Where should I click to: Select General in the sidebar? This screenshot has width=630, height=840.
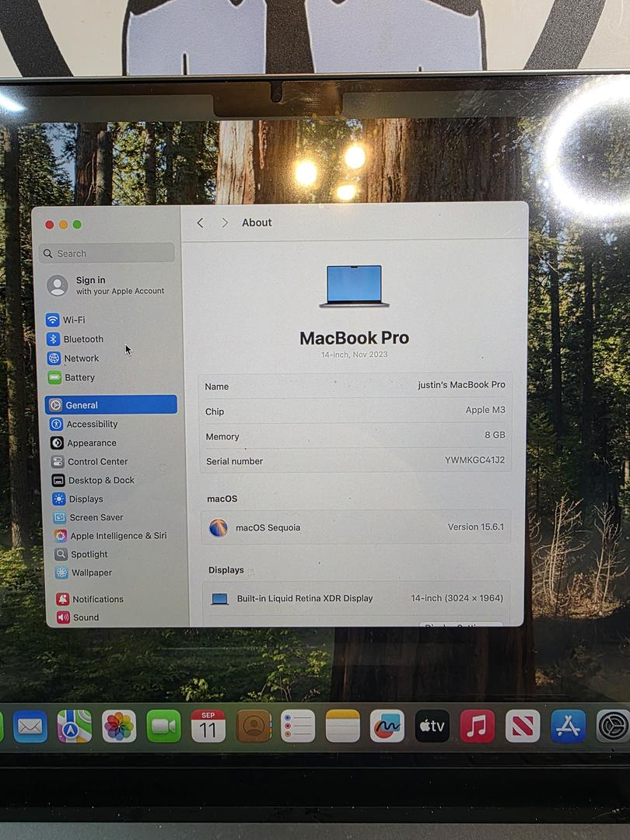[x=111, y=405]
